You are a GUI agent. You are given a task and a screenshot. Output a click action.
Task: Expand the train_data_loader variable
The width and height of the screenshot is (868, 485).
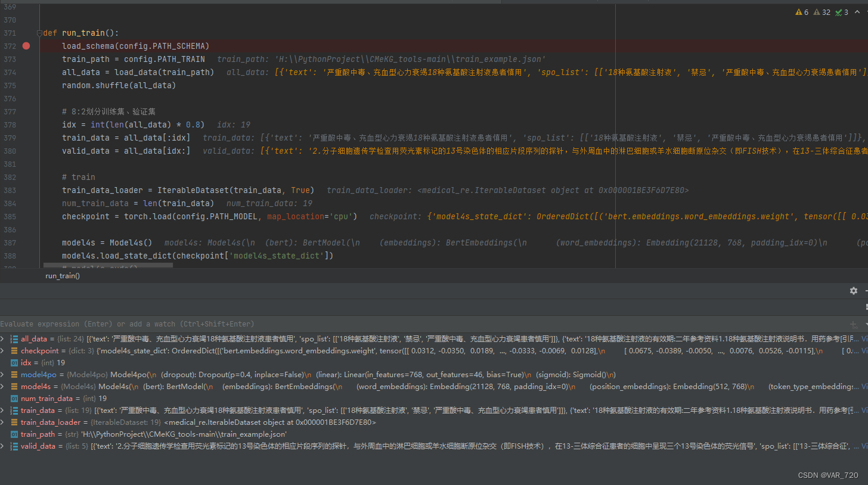pyautogui.click(x=3, y=422)
